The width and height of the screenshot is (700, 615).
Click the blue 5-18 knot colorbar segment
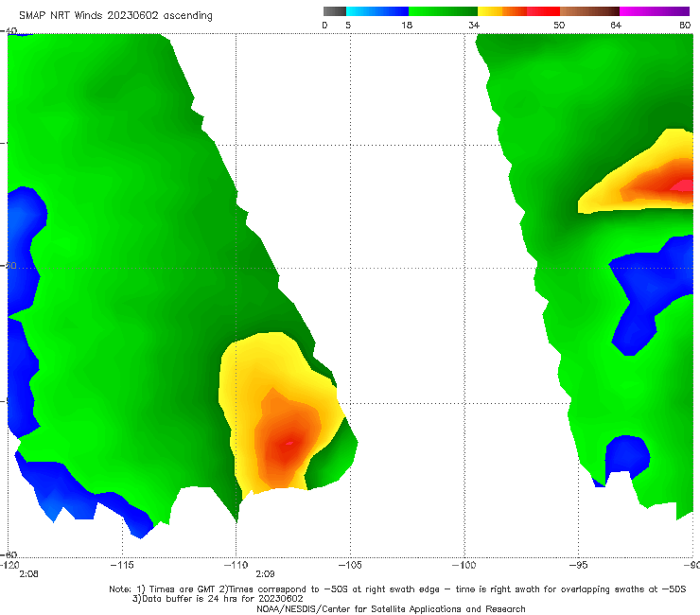click(x=377, y=11)
